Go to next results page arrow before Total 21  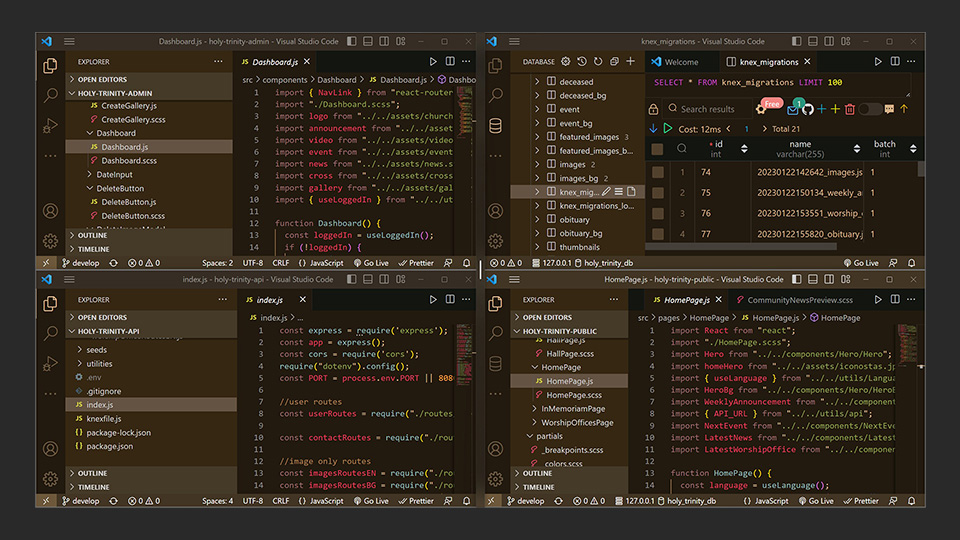764,129
